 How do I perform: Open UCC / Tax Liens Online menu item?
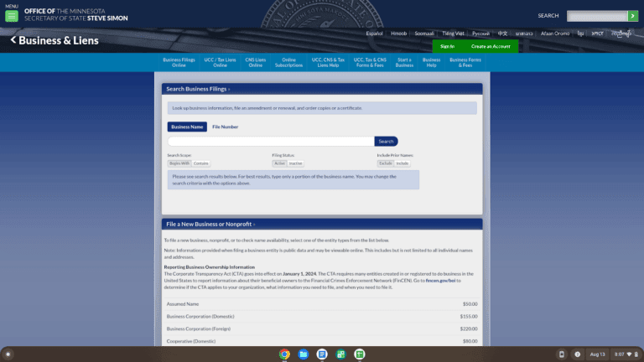click(220, 63)
